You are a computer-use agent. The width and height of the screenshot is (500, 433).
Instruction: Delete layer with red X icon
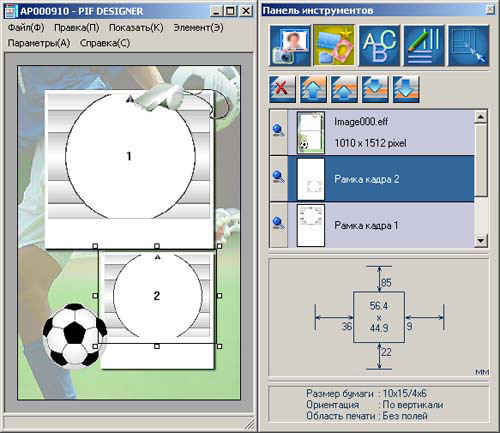tap(282, 89)
